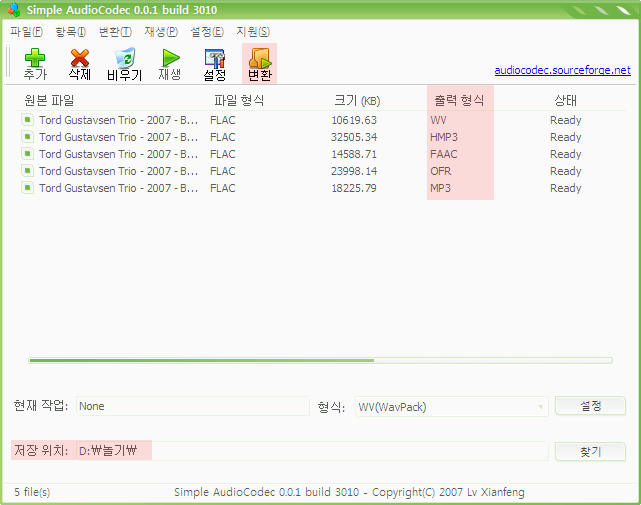Select the file name in the WV row

(119, 120)
